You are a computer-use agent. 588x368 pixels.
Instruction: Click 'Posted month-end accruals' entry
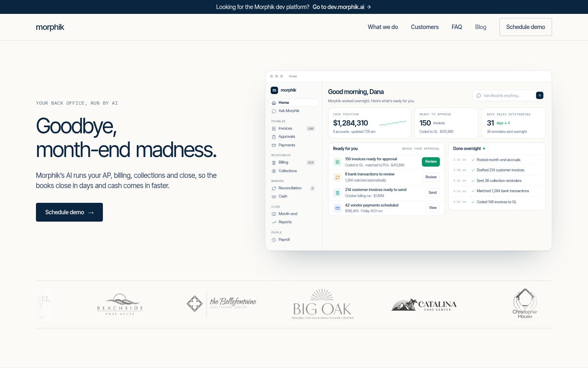[497, 160]
